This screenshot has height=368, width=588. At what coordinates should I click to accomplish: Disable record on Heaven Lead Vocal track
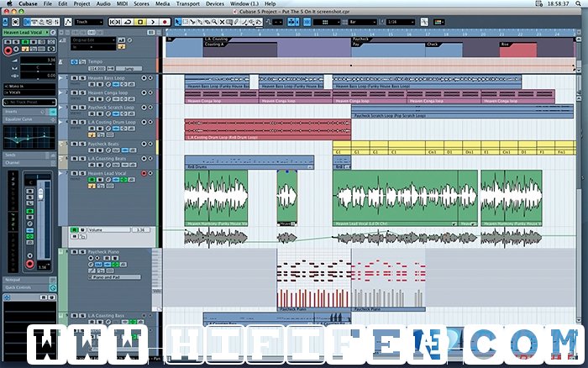[144, 173]
